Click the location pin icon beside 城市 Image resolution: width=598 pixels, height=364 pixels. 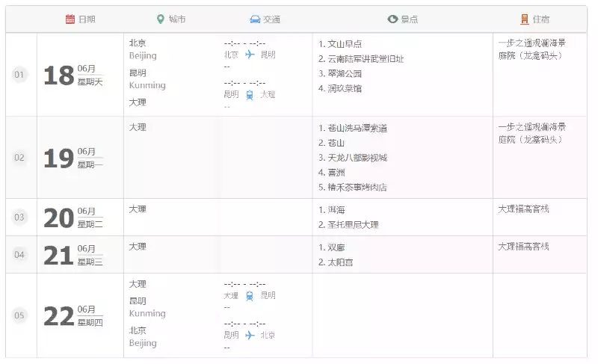tap(160, 19)
